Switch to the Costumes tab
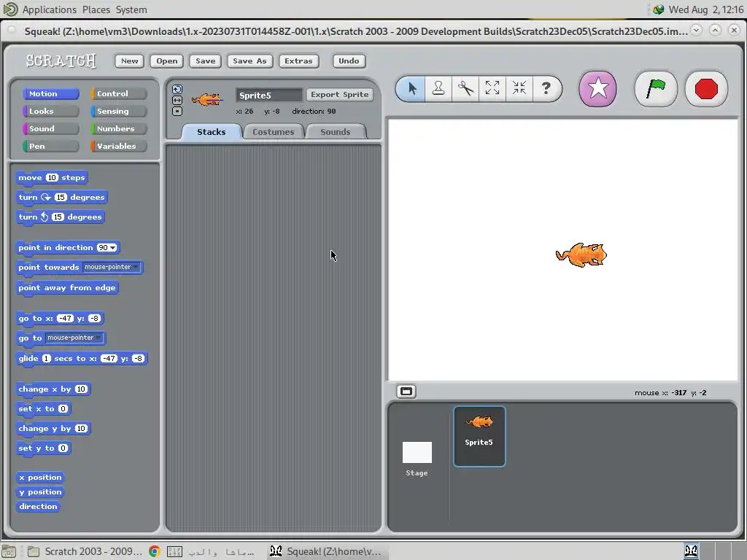 [274, 132]
